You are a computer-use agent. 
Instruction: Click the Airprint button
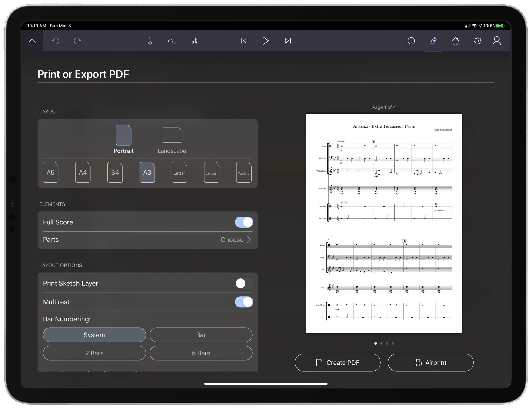pos(430,362)
